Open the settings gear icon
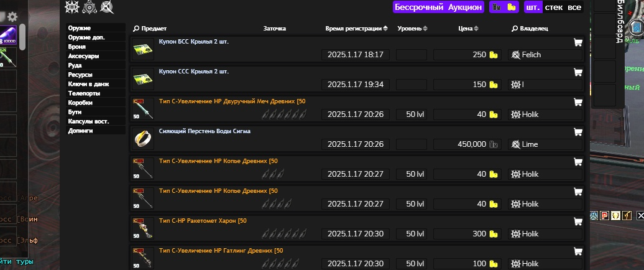This screenshot has height=270, width=644. [12, 17]
